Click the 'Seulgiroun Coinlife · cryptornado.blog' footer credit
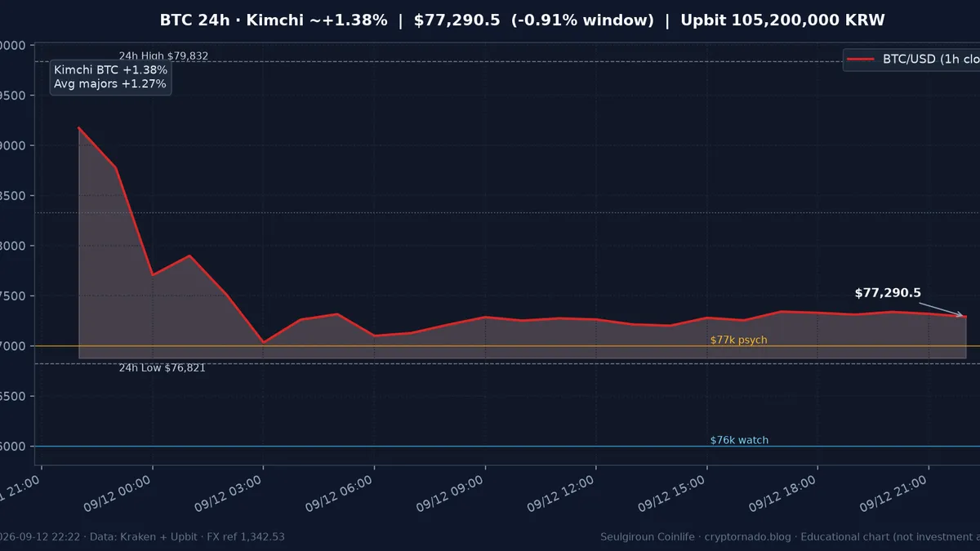The height and width of the screenshot is (551, 980). point(697,536)
